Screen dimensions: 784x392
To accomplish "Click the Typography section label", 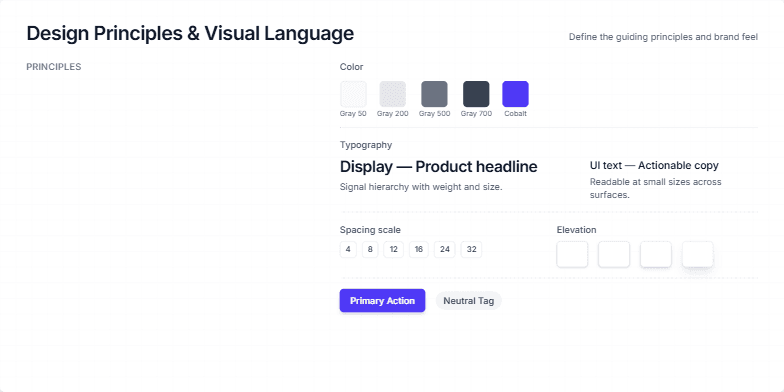I will tap(366, 146).
